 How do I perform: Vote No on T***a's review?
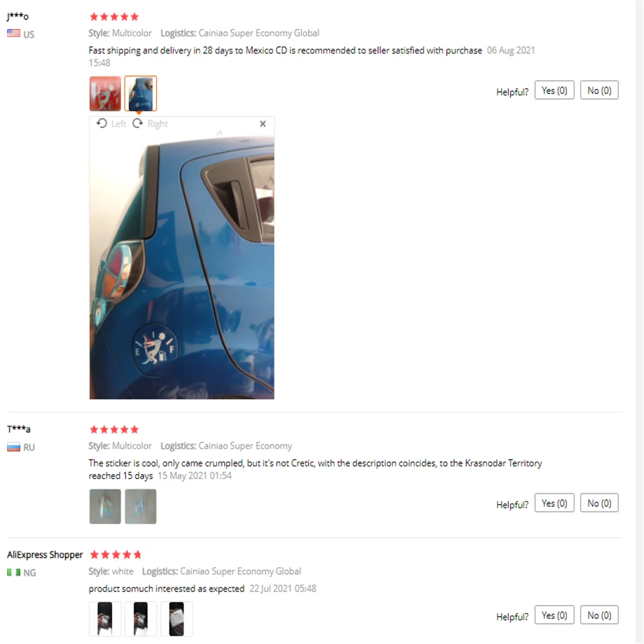(x=599, y=503)
